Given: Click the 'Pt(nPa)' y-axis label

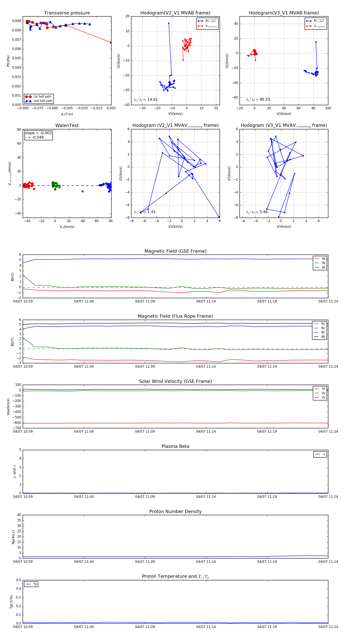Looking at the screenshot, I should click(x=8, y=61).
